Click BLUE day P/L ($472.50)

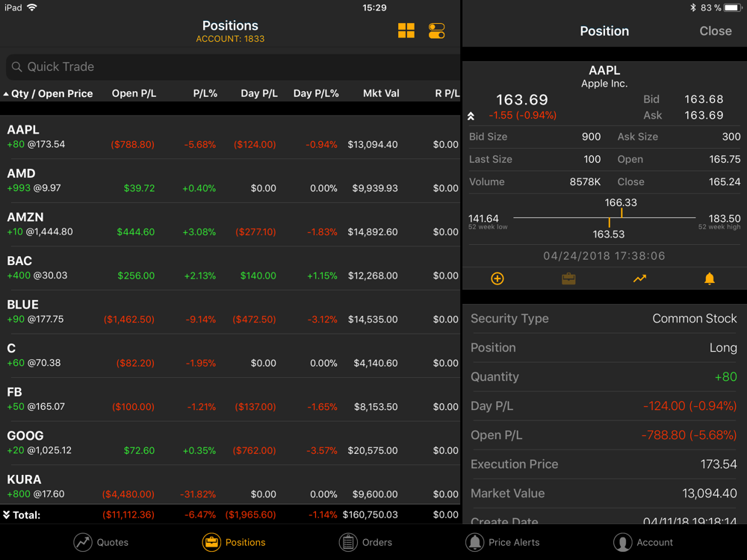[254, 320]
